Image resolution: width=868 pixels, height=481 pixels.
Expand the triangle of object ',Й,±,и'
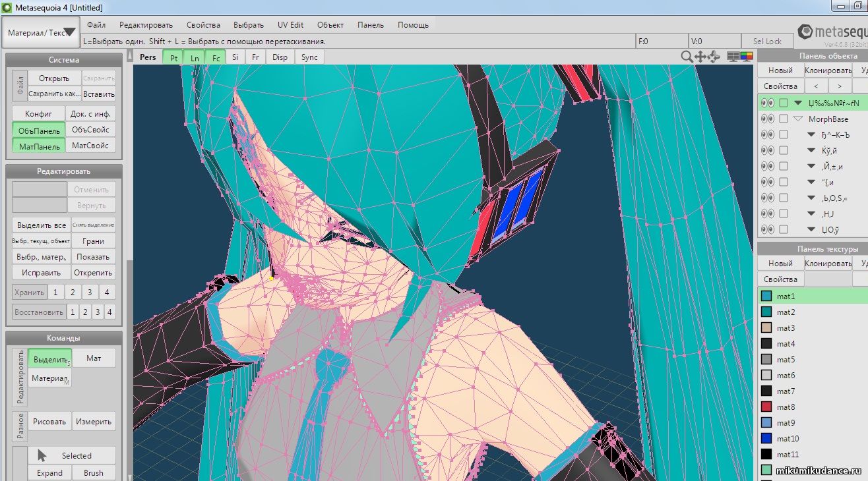811,167
